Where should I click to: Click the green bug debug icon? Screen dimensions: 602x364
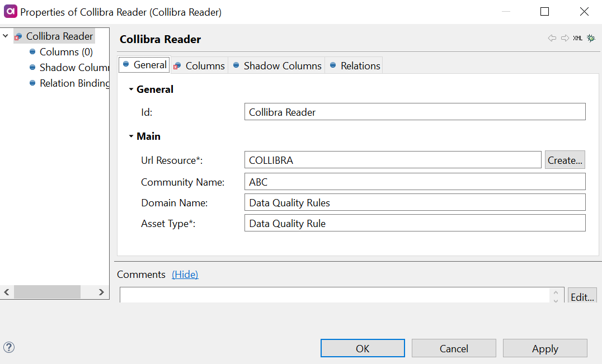coord(591,38)
